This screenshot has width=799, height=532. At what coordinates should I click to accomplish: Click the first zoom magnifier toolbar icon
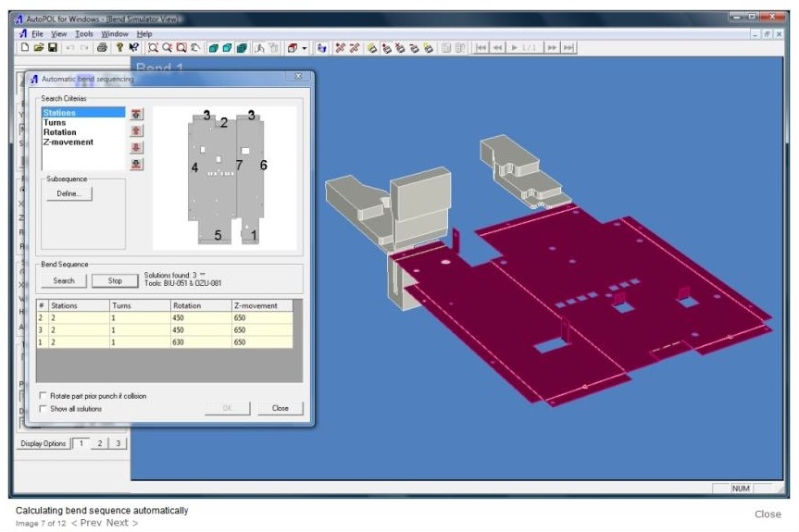(154, 47)
